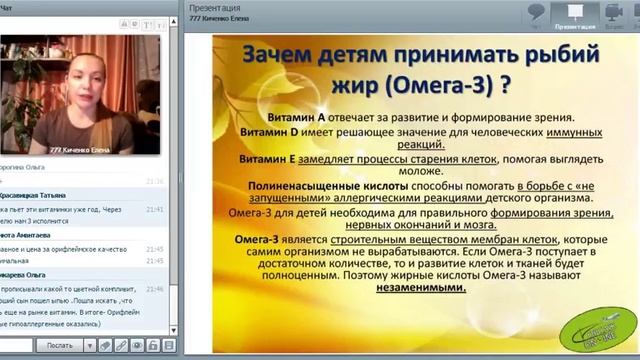Click the Чат panel title
Screen dimensions: 640x360
(x=6, y=8)
